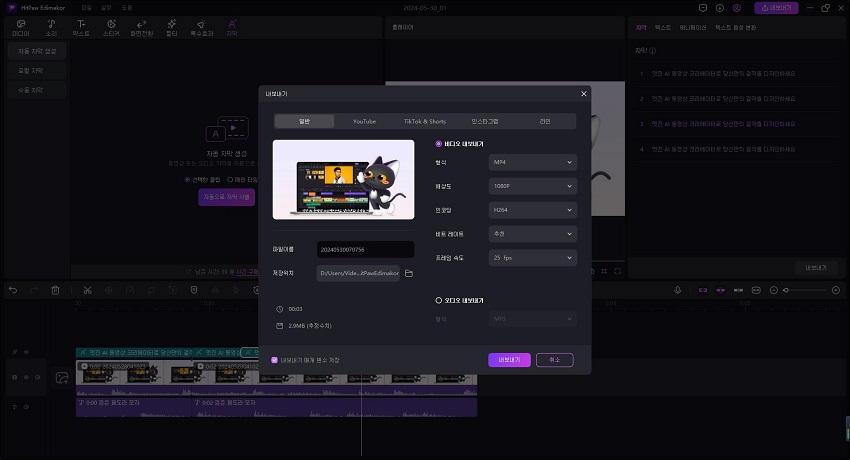Select the audio export radio button
The width and height of the screenshot is (850, 460).
(x=438, y=300)
